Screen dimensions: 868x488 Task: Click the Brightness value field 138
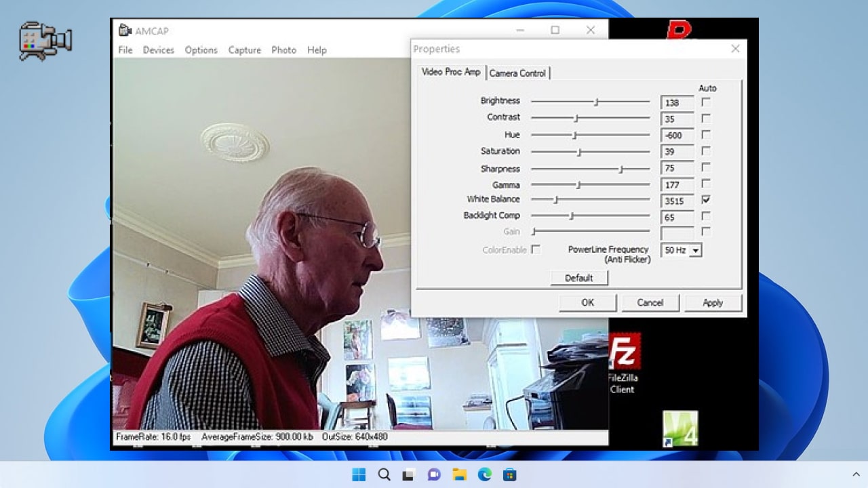(x=677, y=103)
